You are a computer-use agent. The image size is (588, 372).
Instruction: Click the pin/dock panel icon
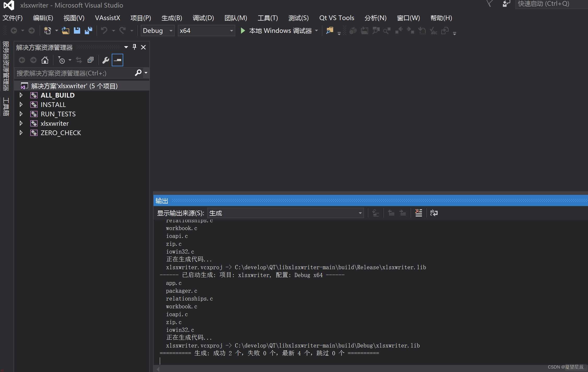(135, 47)
